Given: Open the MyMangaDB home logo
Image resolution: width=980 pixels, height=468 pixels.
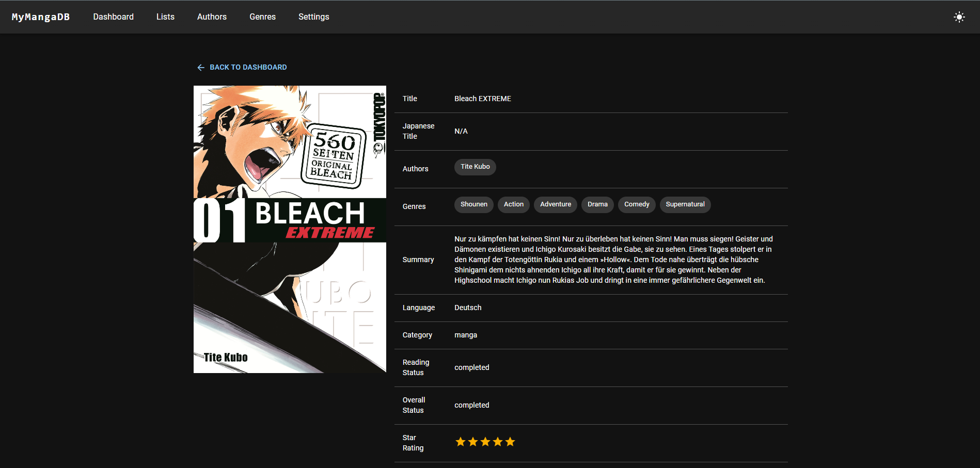Looking at the screenshot, I should (41, 17).
